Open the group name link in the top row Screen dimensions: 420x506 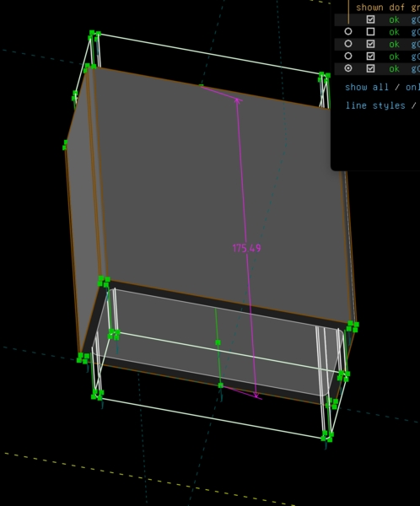tap(416, 19)
